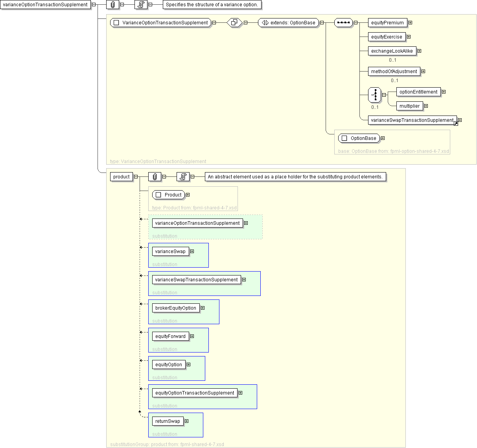Viewport: 477px width, 448px height.
Task: Click the choice compositor icon near optionEntitlement
Action: 375,95
